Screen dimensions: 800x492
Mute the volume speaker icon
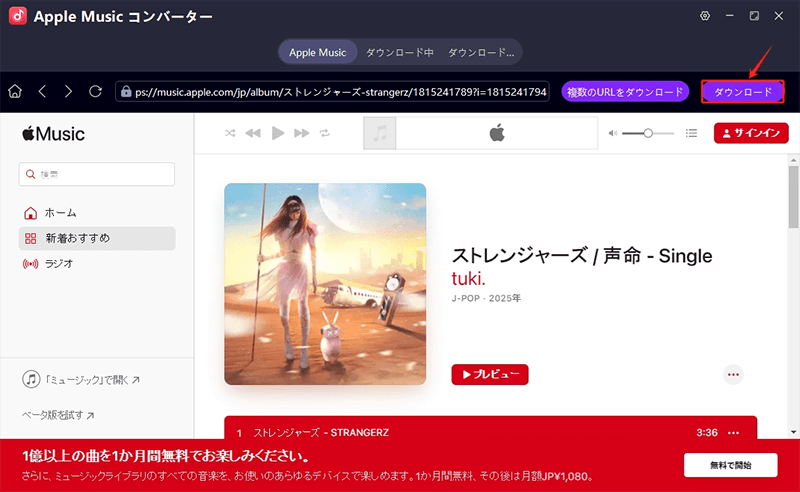(x=613, y=133)
